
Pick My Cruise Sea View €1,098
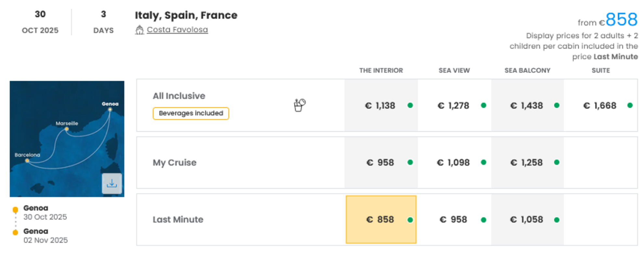[454, 162]
